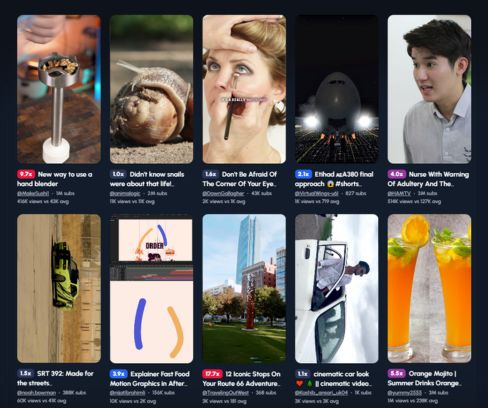Viewport: 488px width, 408px height.
Task: Open the snail video thumbnail
Action: click(151, 89)
